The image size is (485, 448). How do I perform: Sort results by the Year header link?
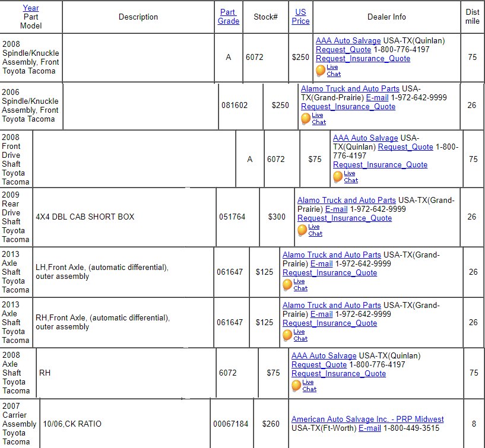(x=31, y=8)
